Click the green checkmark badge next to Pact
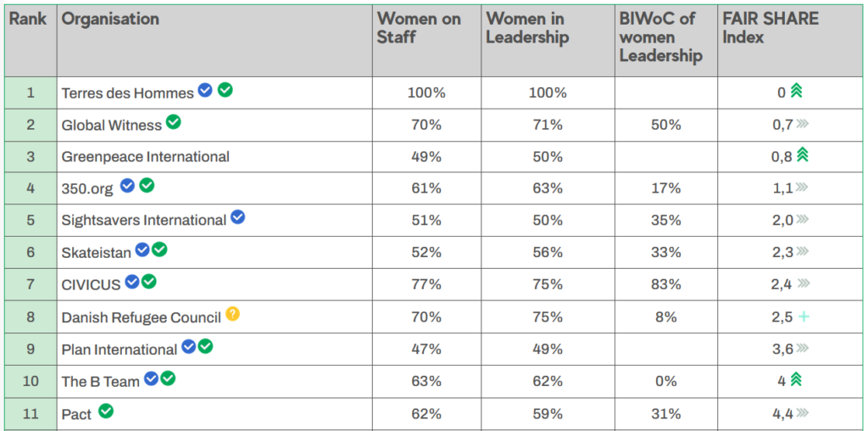 point(106,411)
